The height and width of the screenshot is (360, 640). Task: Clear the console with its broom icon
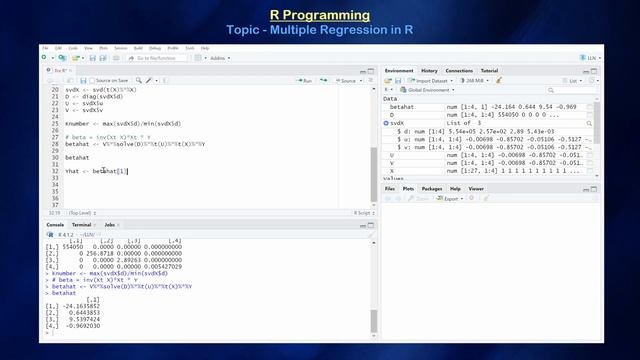[x=371, y=235]
